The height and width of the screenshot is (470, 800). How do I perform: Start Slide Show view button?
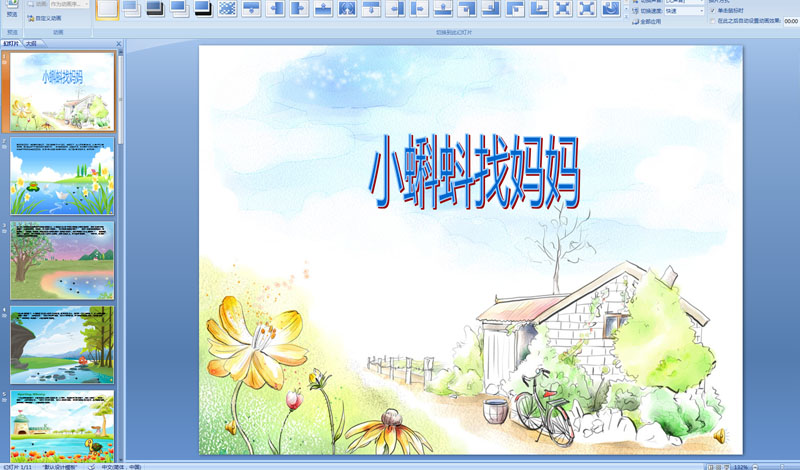(x=727, y=467)
